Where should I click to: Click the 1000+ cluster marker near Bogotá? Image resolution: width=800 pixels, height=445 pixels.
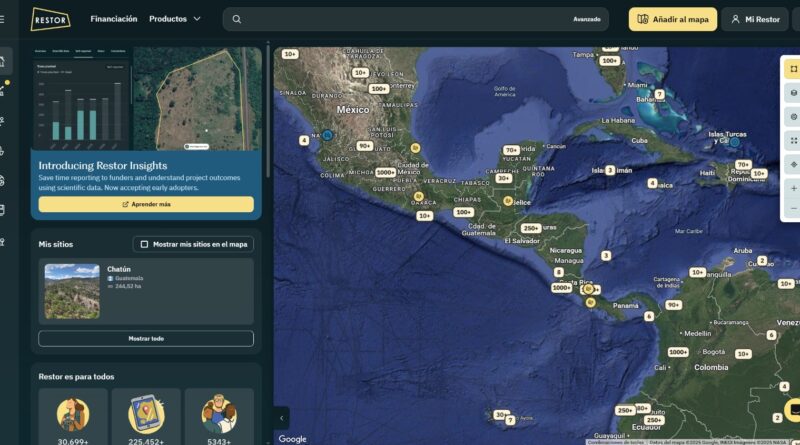678,352
